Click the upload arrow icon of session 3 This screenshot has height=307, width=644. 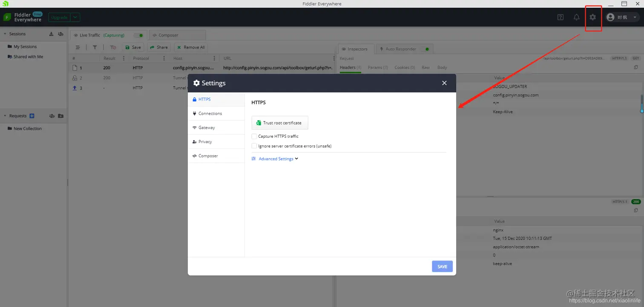[75, 88]
